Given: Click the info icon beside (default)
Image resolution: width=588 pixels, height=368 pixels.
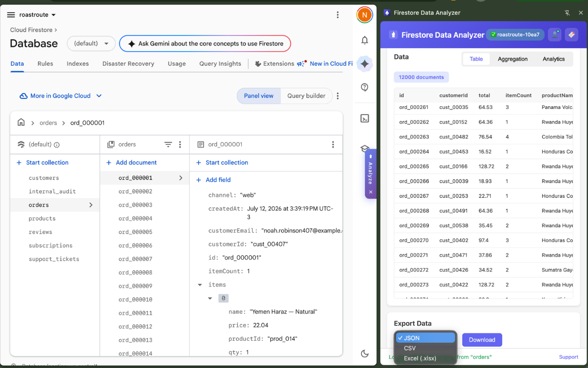Looking at the screenshot, I should click(57, 144).
